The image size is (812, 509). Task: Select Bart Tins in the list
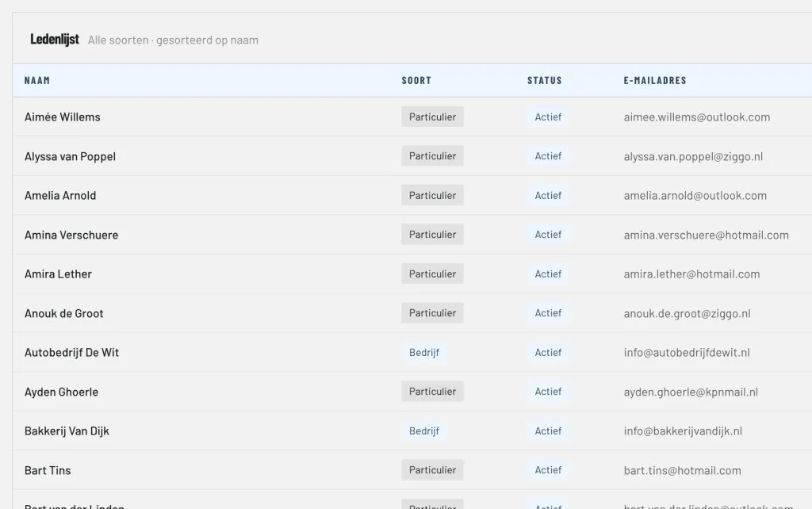(48, 470)
